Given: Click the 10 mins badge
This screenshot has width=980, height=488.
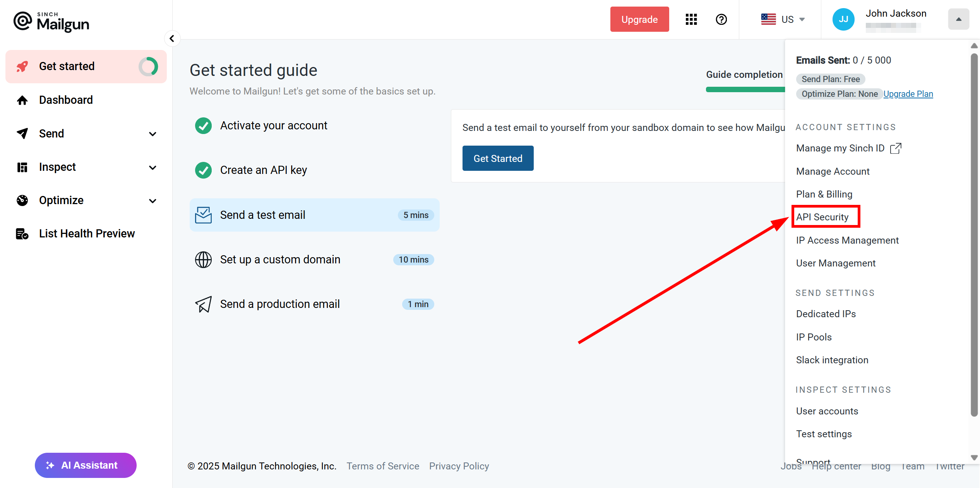Looking at the screenshot, I should click(414, 260).
